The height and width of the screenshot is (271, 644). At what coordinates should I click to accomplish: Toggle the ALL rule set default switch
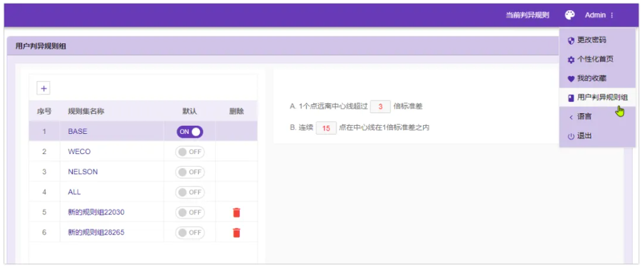click(190, 192)
